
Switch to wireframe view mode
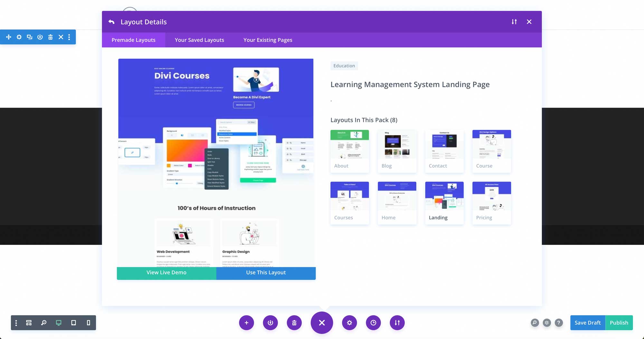(x=28, y=323)
